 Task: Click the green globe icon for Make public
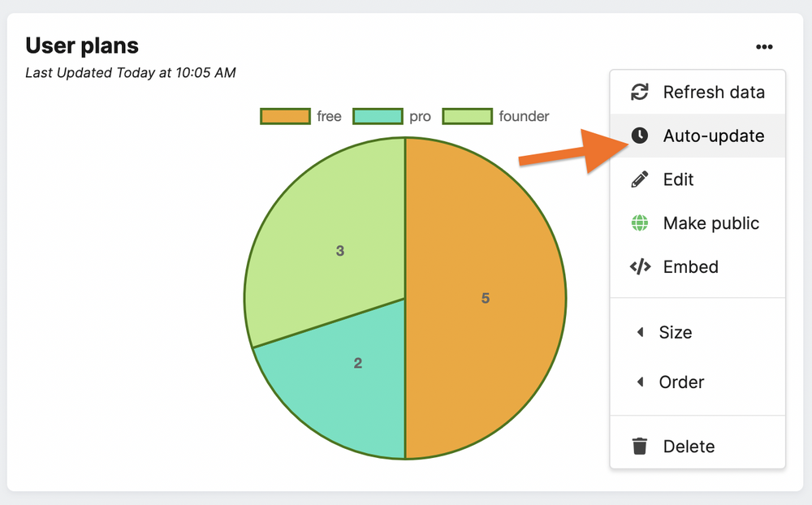(640, 222)
